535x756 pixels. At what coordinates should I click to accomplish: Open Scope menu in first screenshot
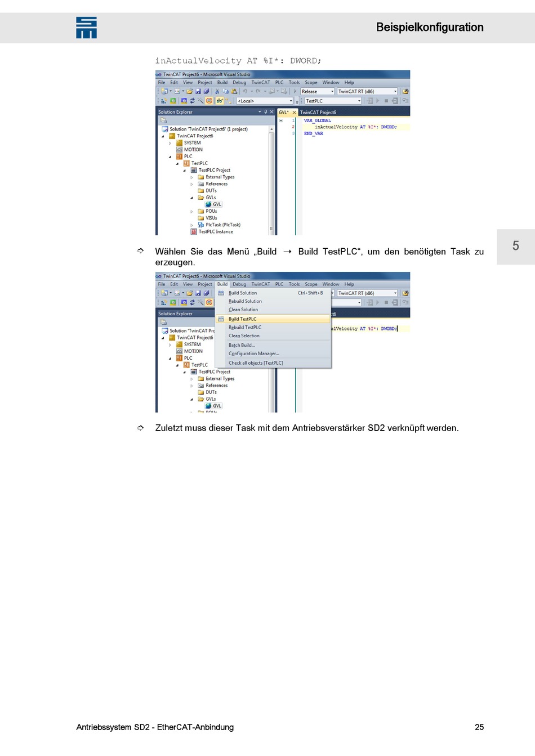click(311, 82)
